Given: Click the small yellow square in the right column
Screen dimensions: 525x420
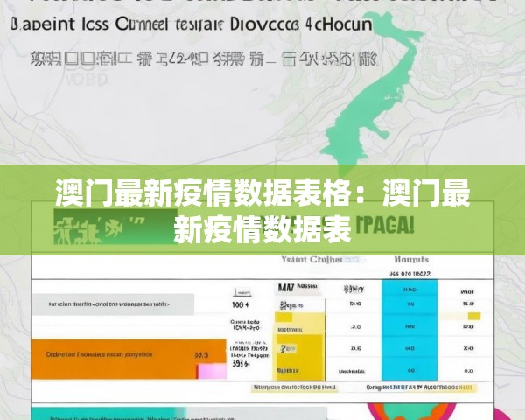Looking at the screenshot, I should 474,316.
